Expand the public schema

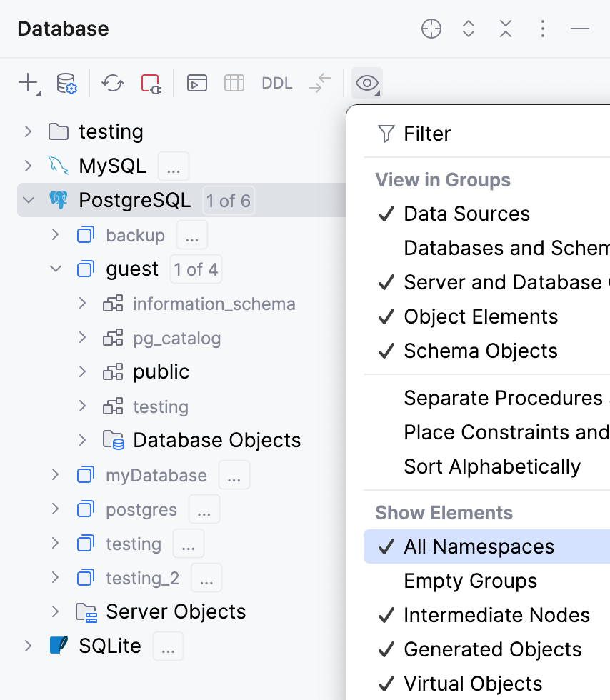(x=82, y=371)
